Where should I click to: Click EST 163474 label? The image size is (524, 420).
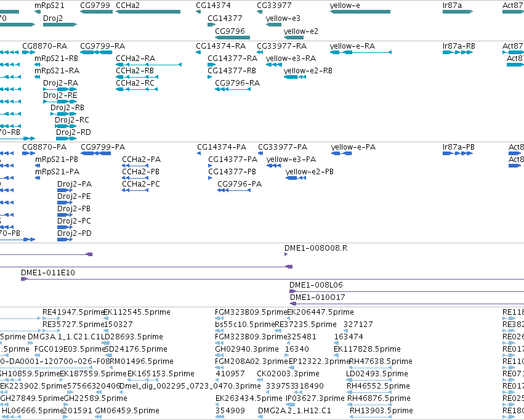coord(349,336)
